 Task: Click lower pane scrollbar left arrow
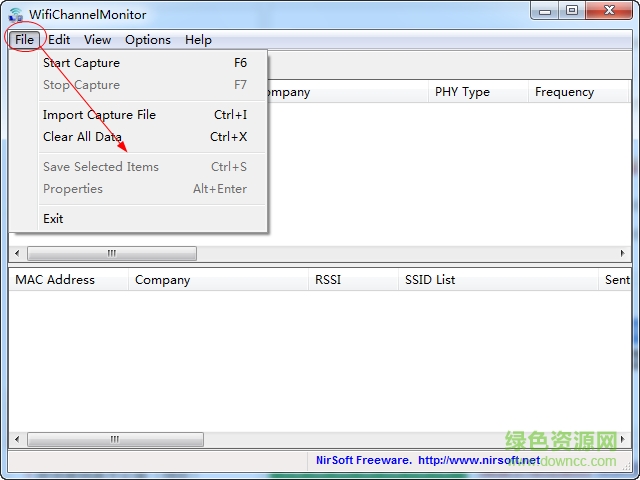click(x=16, y=440)
